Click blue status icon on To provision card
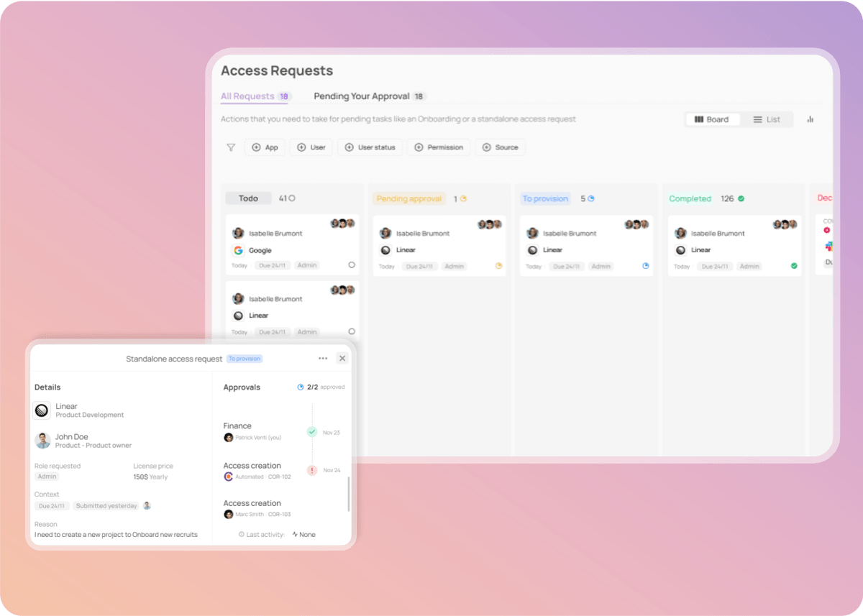The width and height of the screenshot is (863, 616). coord(646,266)
